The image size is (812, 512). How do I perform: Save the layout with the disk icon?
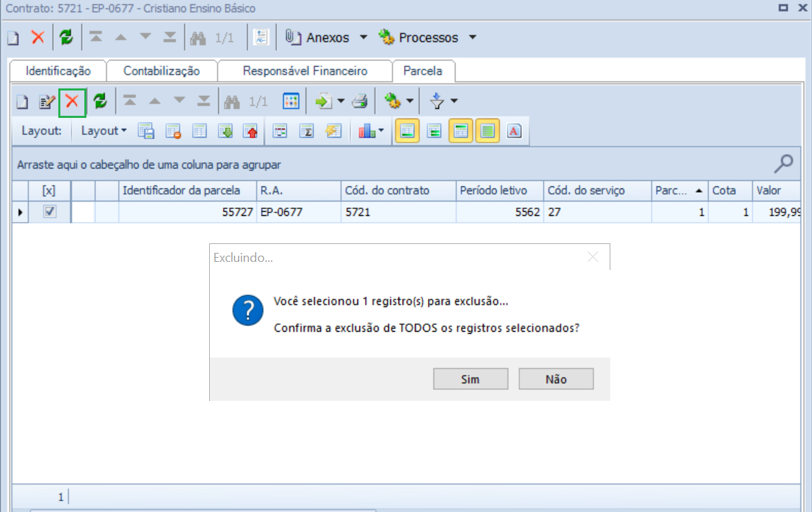tap(146, 131)
